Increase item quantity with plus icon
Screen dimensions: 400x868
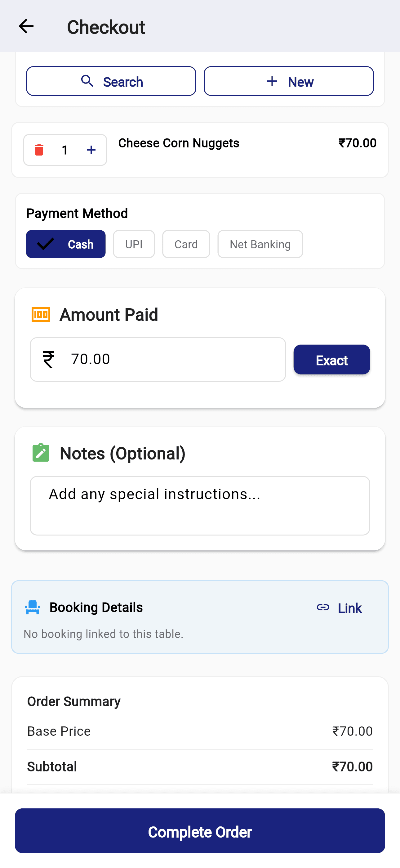[91, 150]
